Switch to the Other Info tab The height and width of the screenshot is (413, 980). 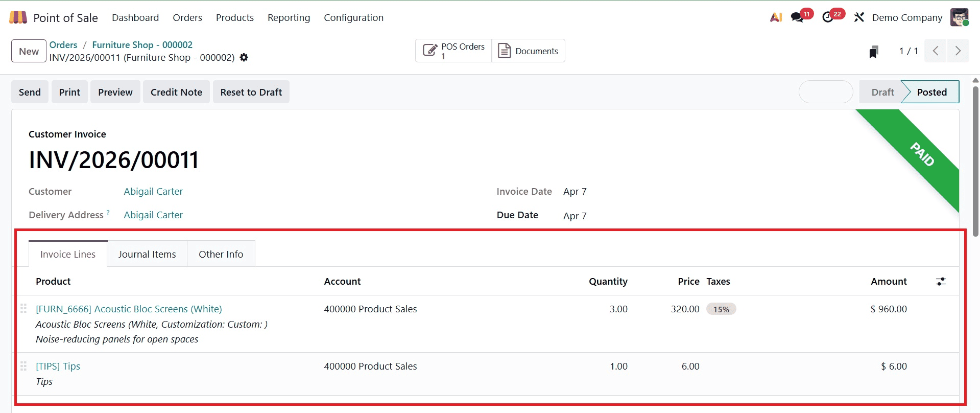(x=221, y=254)
